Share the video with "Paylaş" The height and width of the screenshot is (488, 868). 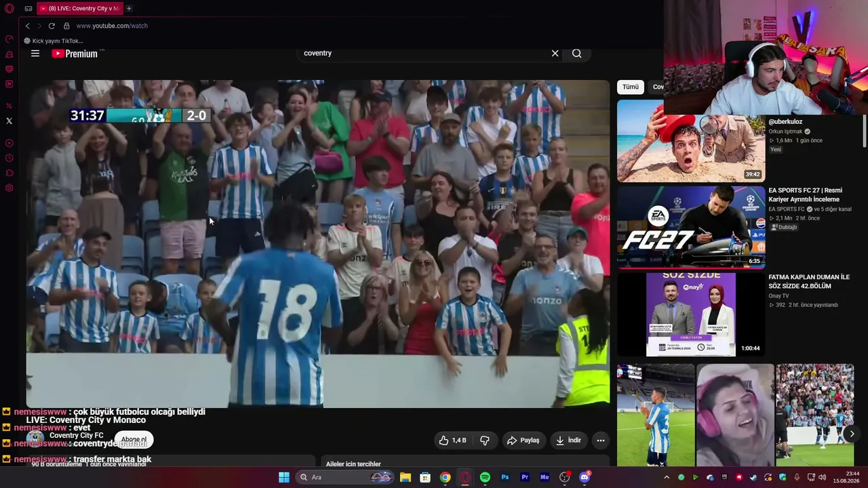click(x=523, y=441)
